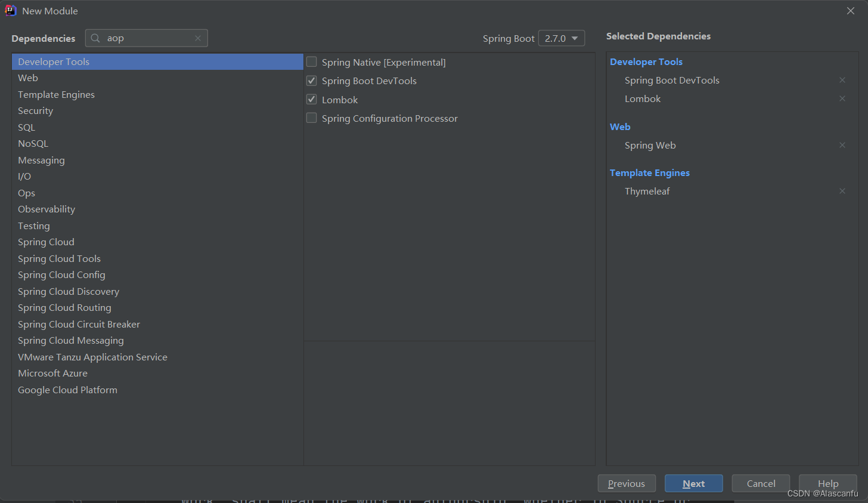Select the Messaging category
Screen dimensions: 868x503
(157, 160)
